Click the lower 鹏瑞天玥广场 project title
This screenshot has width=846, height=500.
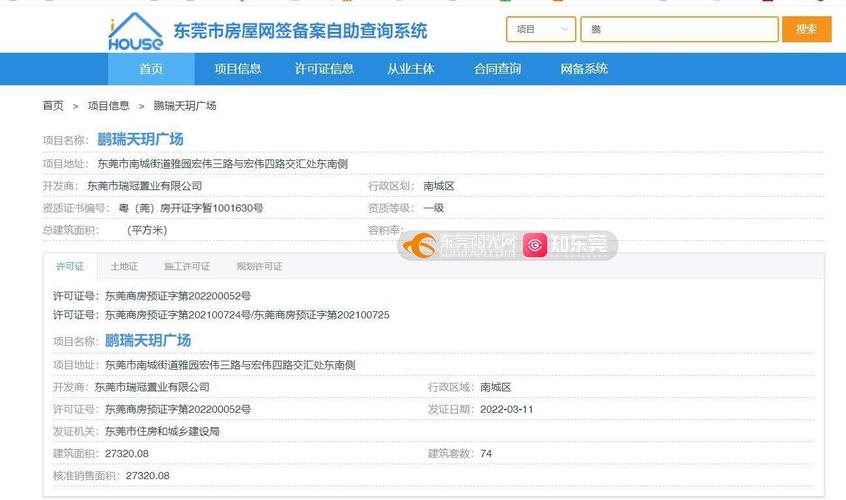(148, 340)
